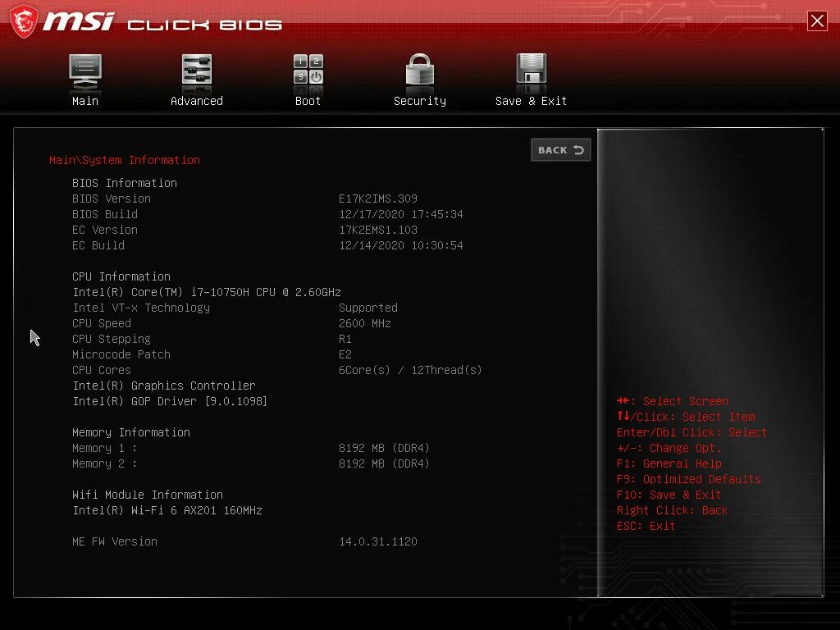Open the Security padlock icon
Image resolution: width=840 pixels, height=630 pixels.
(419, 70)
